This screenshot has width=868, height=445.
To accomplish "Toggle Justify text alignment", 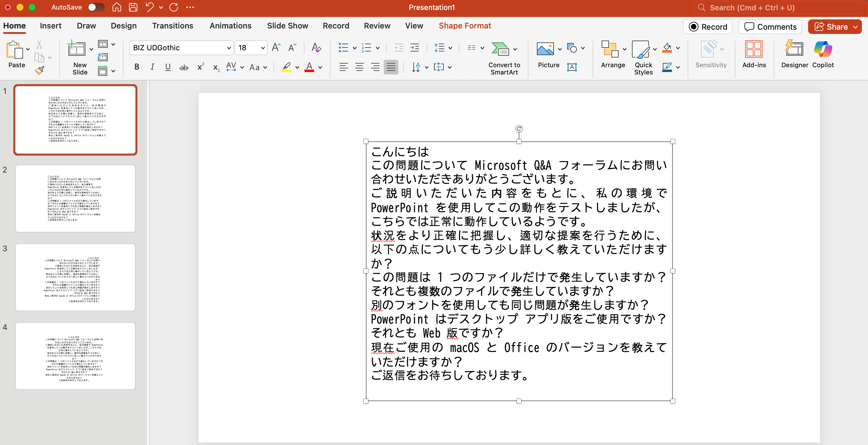I will pos(391,67).
